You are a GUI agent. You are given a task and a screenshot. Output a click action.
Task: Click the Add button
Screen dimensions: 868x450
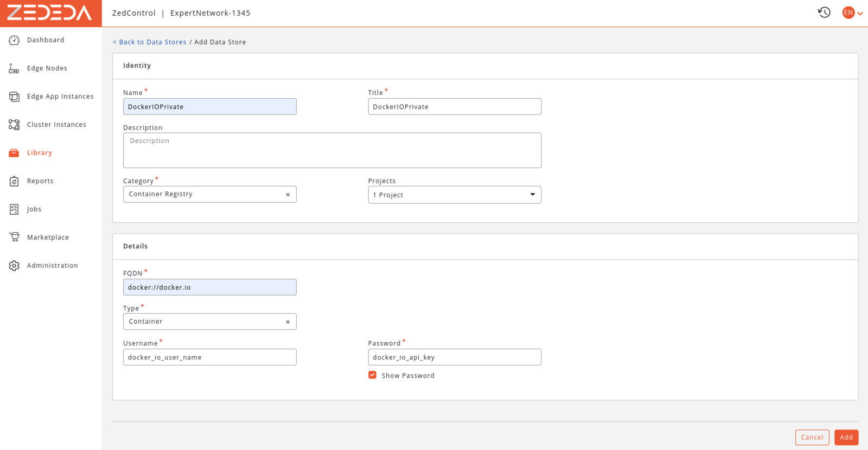point(846,438)
